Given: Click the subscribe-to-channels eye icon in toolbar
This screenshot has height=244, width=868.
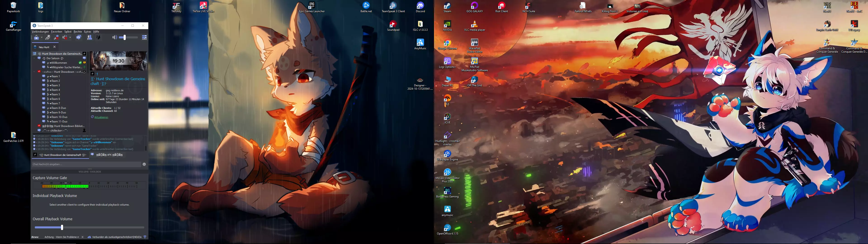Looking at the screenshot, I should [x=78, y=38].
